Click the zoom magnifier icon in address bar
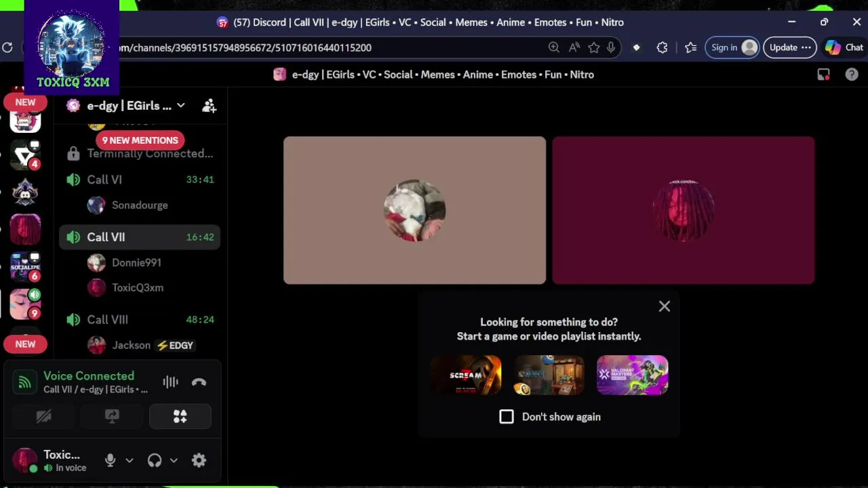Viewport: 868px width, 488px height. [554, 47]
